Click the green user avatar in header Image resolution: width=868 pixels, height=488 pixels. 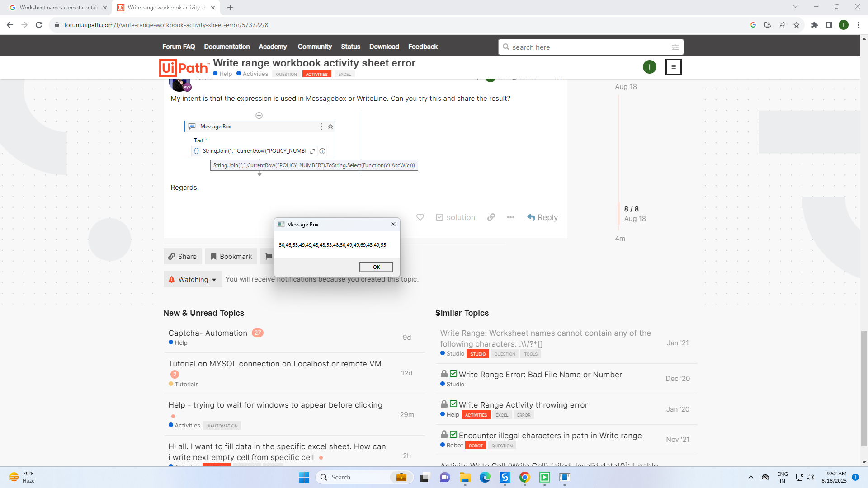coord(649,67)
